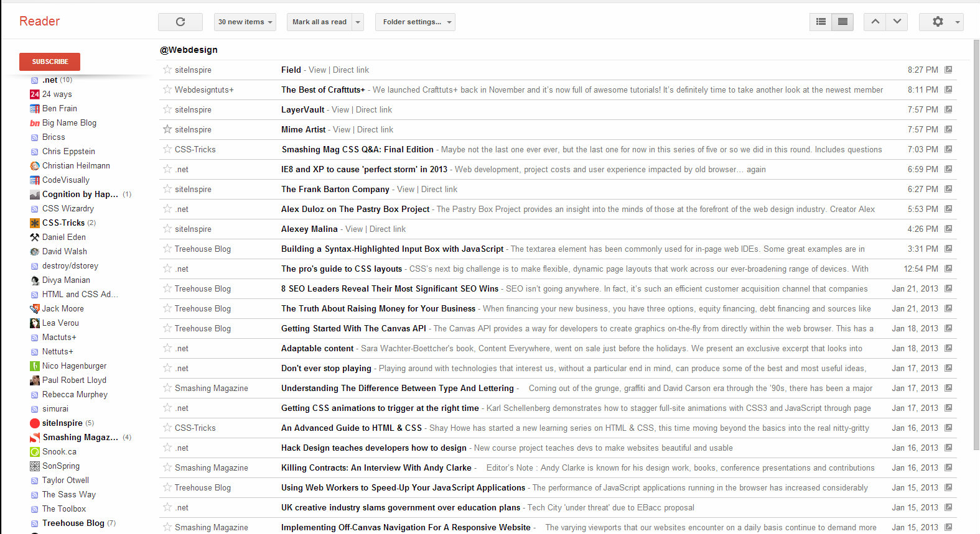Star Smashing Mag CSS Q&A item
Viewport: 980px width, 534px height.
pyautogui.click(x=167, y=149)
